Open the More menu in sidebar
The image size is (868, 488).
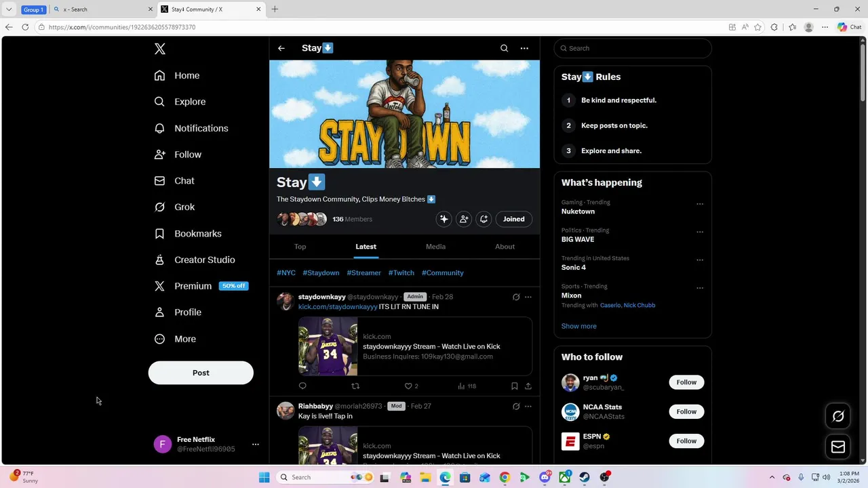(x=175, y=339)
